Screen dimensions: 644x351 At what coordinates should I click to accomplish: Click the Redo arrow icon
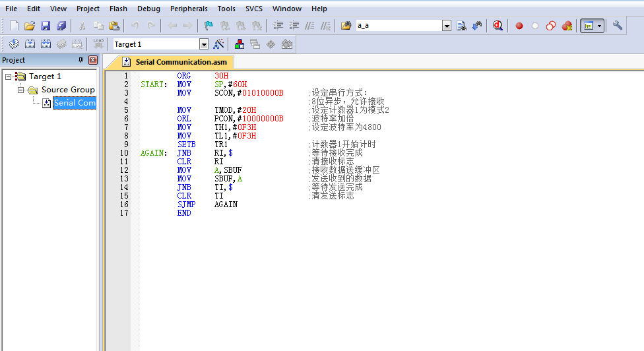point(151,26)
